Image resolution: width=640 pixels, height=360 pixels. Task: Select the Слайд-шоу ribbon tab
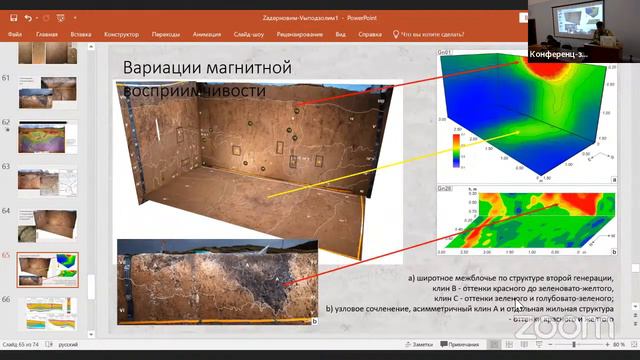[249, 35]
